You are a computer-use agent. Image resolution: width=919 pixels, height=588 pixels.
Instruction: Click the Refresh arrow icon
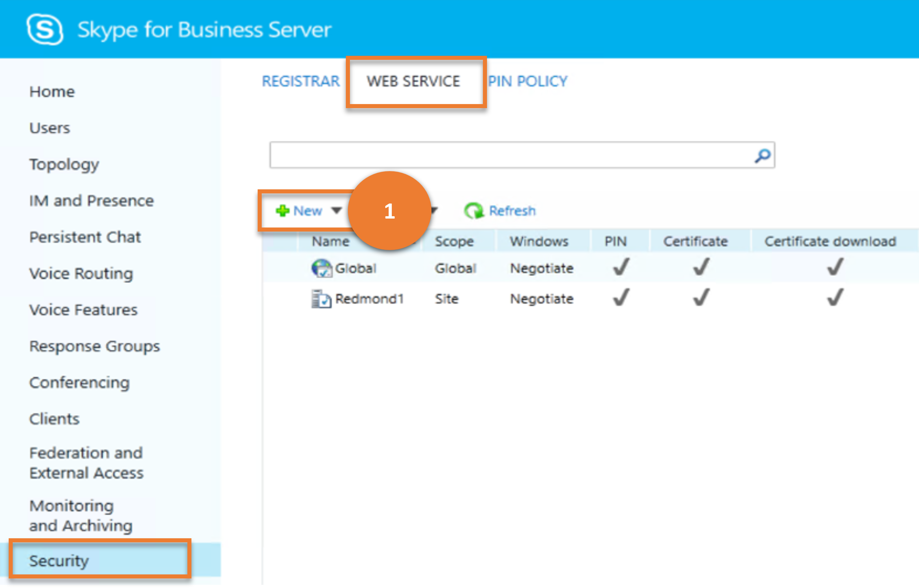[474, 211]
